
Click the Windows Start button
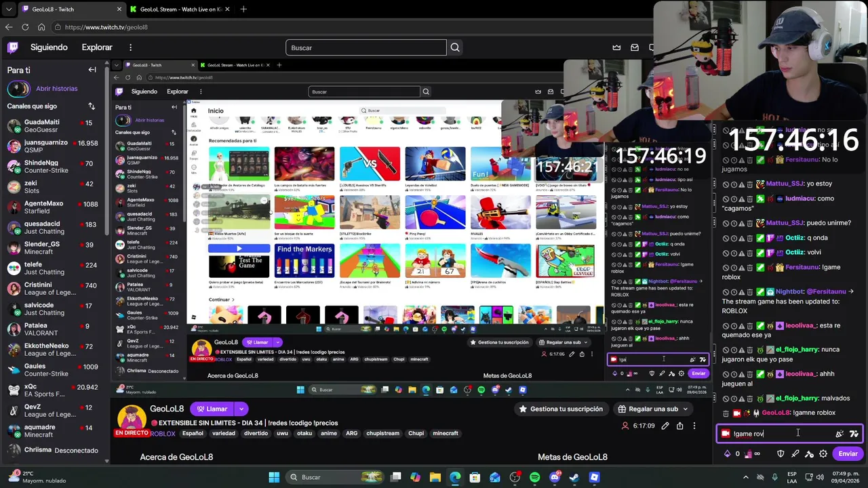[x=274, y=477]
